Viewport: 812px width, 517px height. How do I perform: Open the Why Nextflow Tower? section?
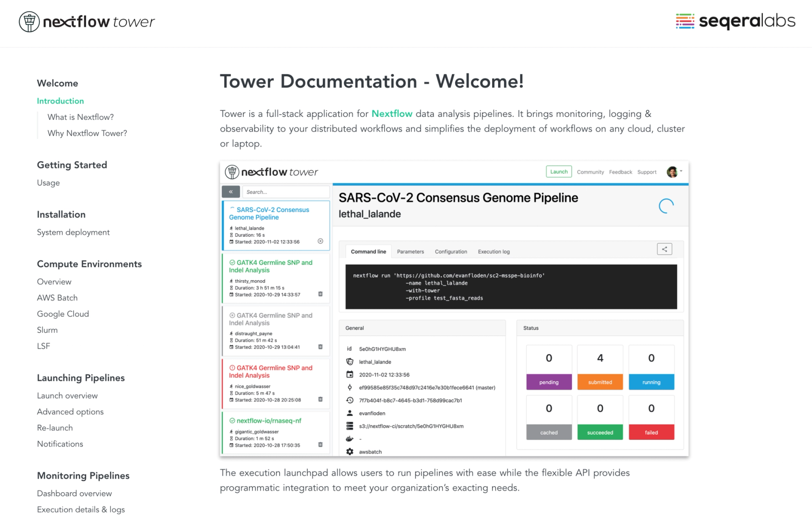point(87,133)
